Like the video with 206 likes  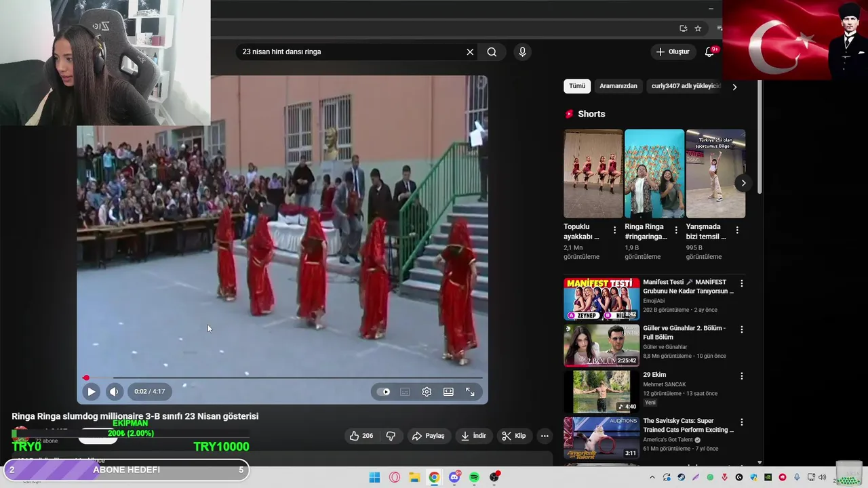[361, 436]
